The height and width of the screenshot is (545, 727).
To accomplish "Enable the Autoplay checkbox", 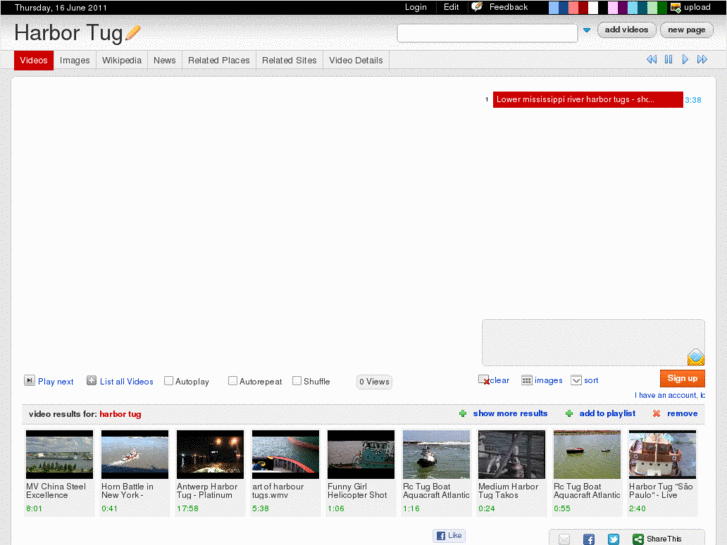I will tap(169, 381).
